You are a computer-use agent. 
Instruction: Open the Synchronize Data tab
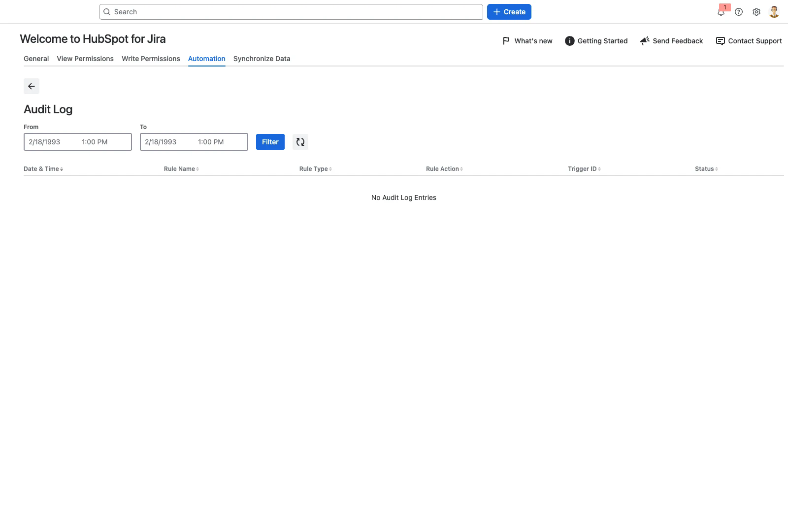tap(262, 59)
